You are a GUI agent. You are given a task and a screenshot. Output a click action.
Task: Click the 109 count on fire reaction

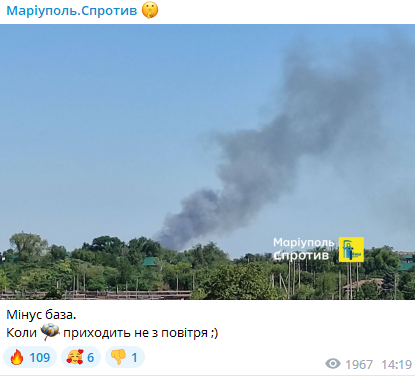point(40,358)
